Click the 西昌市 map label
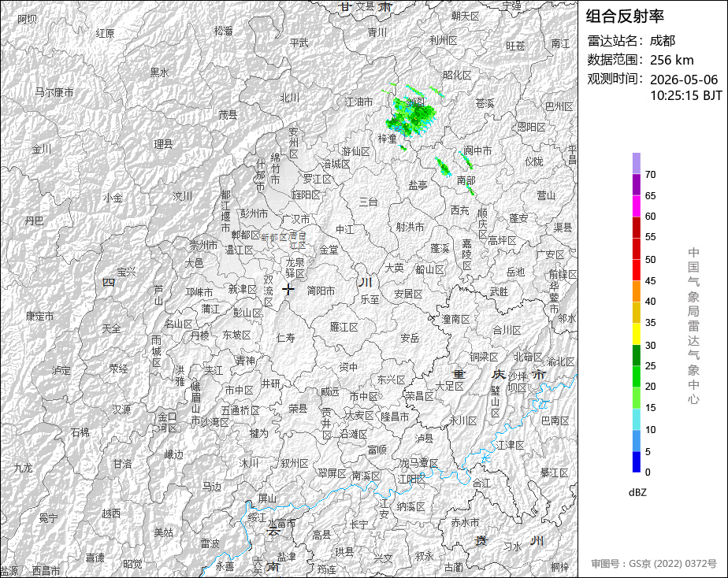This screenshot has height=578, width=728. (46, 571)
